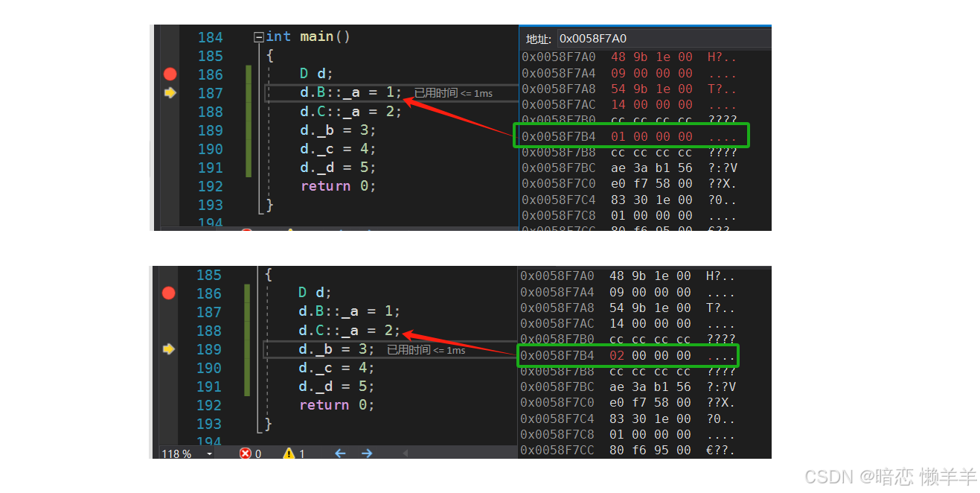
Task: Click the yellow current-statement arrow at line 187
Action: pos(170,93)
